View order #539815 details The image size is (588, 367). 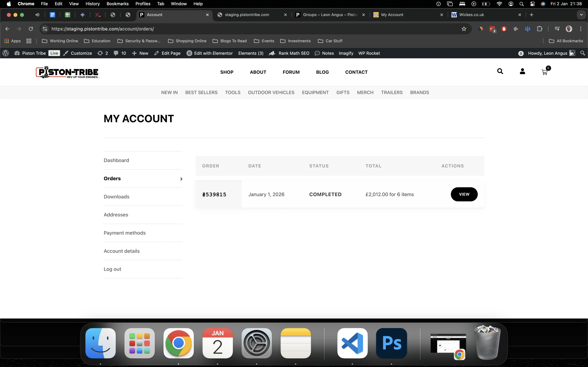click(x=464, y=194)
